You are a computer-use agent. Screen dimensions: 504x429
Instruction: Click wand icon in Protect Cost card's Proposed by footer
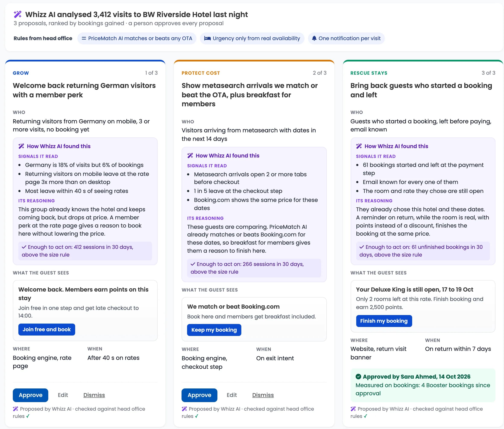point(184,409)
